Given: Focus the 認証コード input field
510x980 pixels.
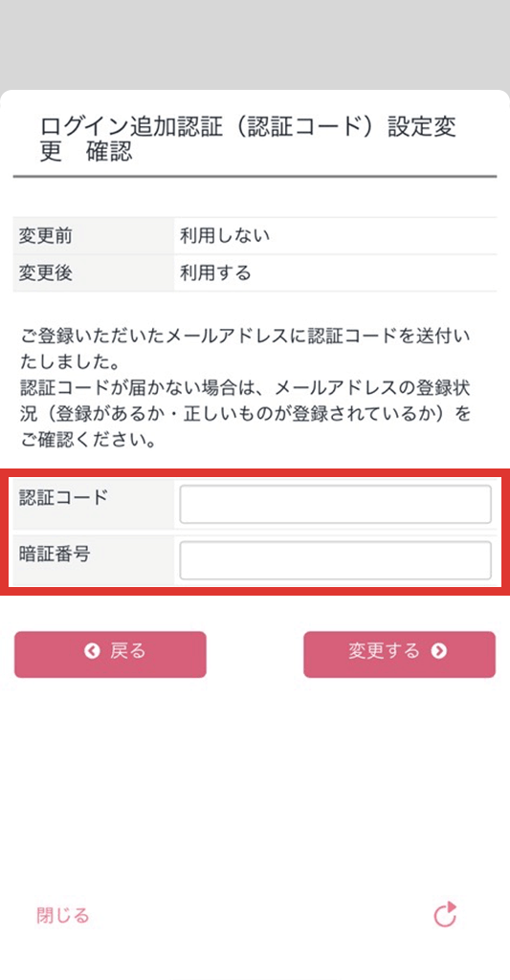Looking at the screenshot, I should [x=335, y=504].
